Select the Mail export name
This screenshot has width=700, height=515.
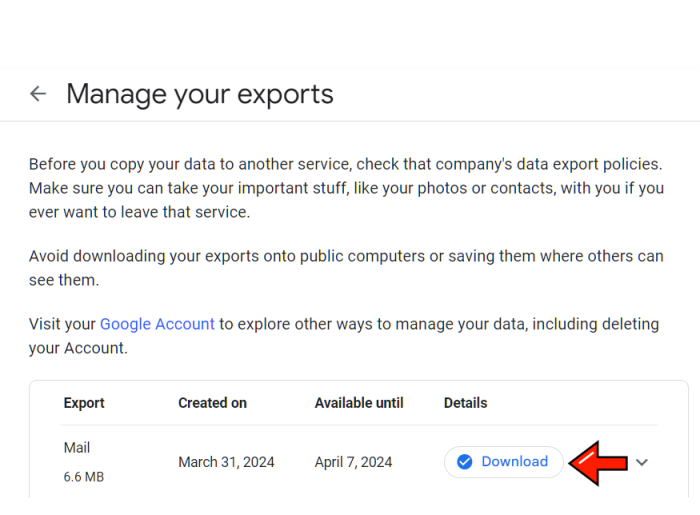coord(77,447)
